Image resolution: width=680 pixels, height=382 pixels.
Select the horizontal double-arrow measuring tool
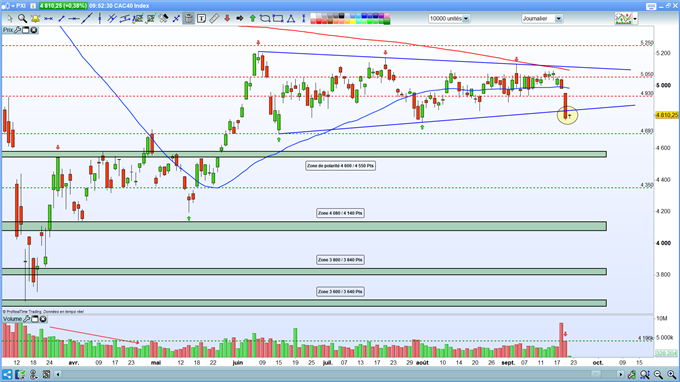pyautogui.click(x=48, y=19)
